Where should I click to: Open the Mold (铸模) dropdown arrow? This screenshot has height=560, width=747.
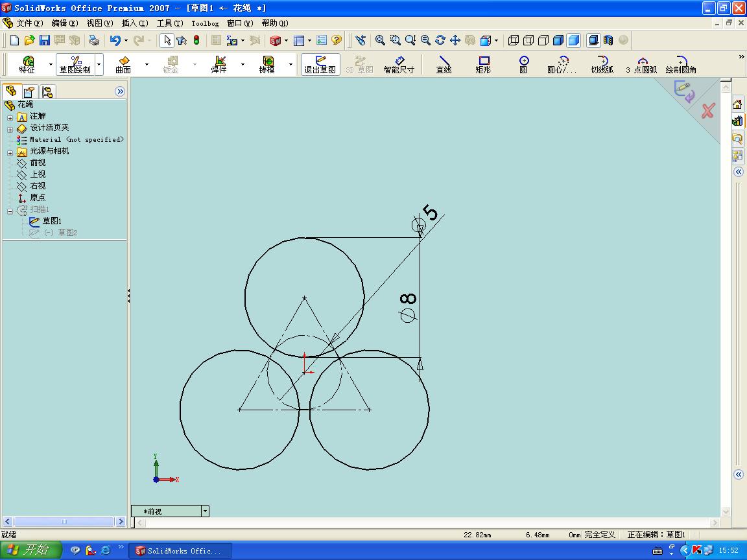coord(290,64)
